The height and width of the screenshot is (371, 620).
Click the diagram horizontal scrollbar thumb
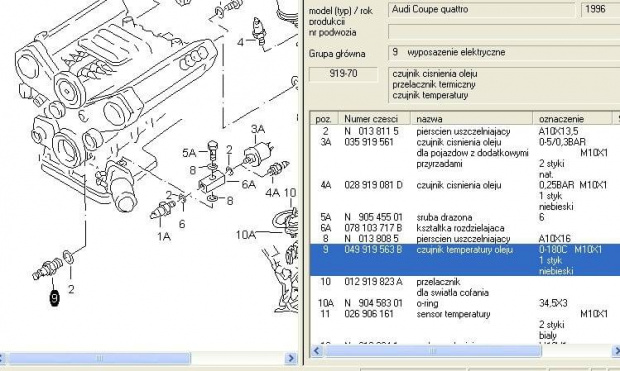tap(99, 358)
